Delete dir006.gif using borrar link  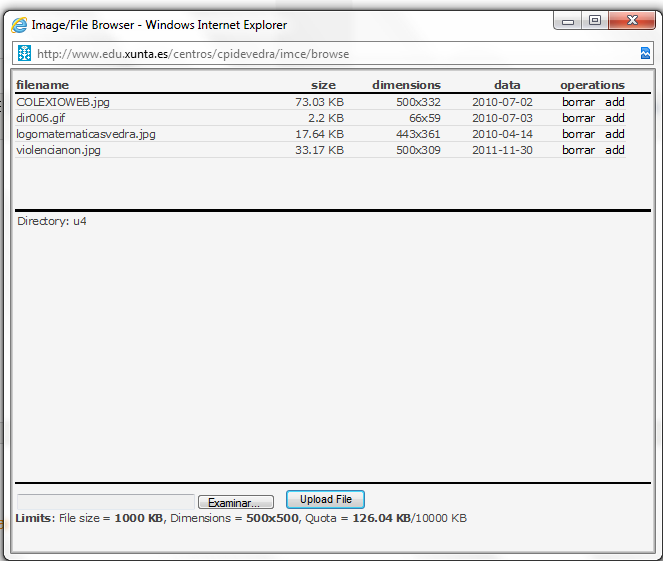pos(578,118)
